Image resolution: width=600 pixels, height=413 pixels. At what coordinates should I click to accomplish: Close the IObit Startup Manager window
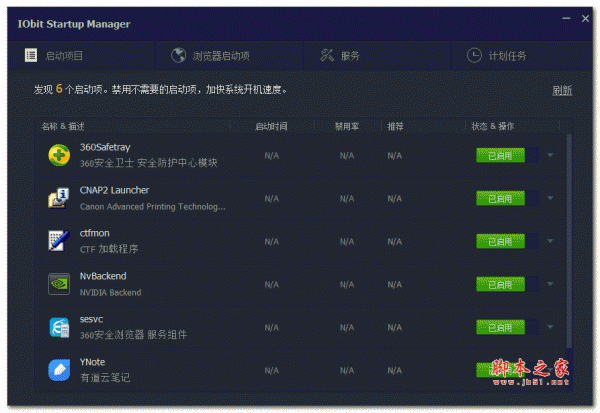tap(585, 18)
